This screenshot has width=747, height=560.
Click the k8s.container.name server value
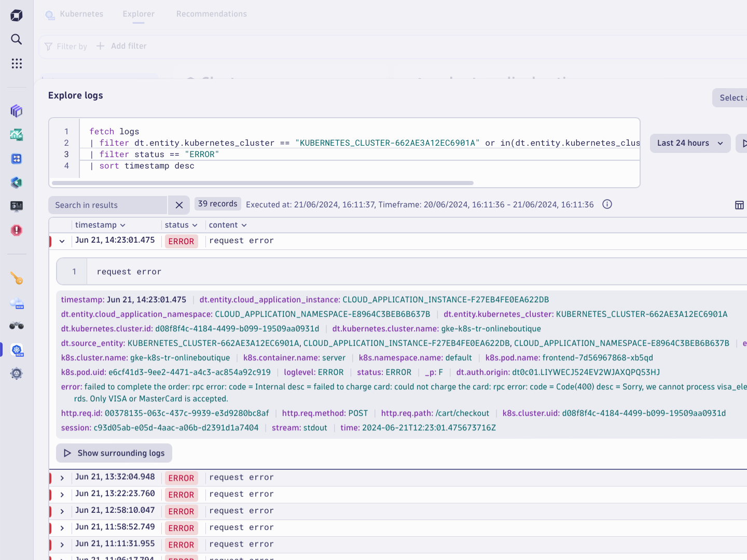(334, 358)
